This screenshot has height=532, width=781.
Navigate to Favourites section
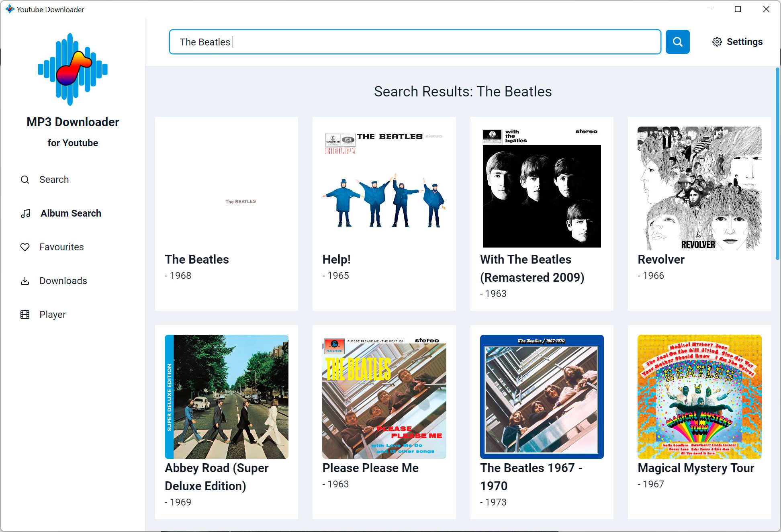[62, 247]
